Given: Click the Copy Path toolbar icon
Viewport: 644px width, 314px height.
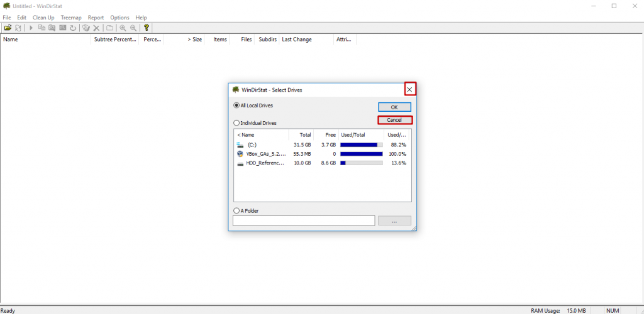Looking at the screenshot, I should coord(42,28).
